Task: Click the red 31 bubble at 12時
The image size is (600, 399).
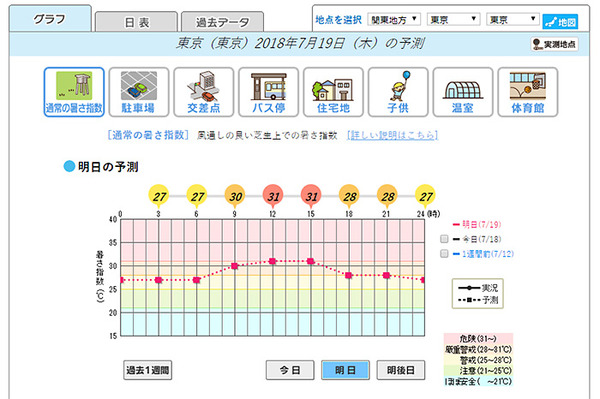Action: (273, 195)
